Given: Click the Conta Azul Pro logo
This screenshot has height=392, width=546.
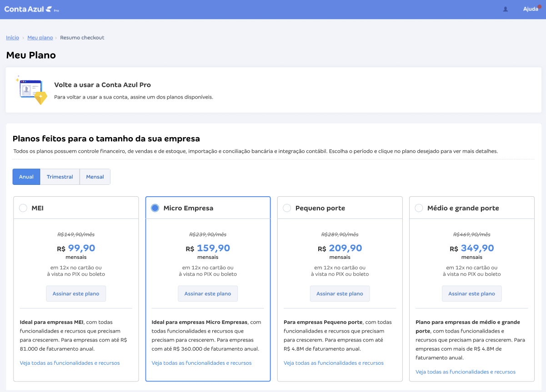Looking at the screenshot, I should click(x=31, y=9).
